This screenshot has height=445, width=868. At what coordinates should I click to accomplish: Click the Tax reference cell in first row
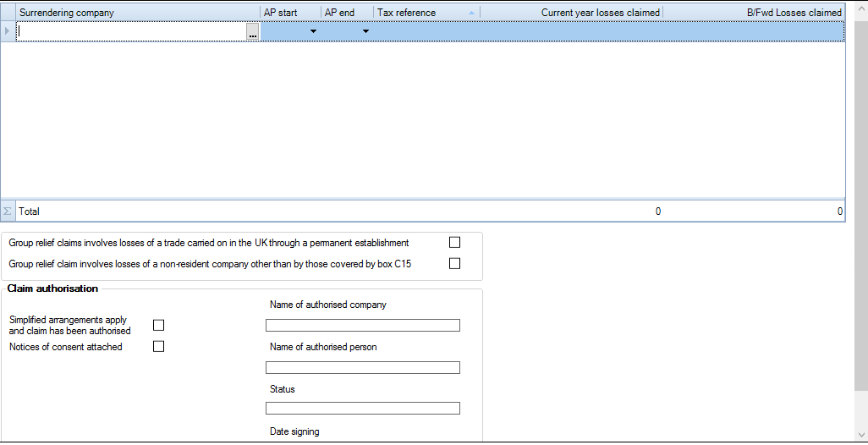(x=426, y=31)
